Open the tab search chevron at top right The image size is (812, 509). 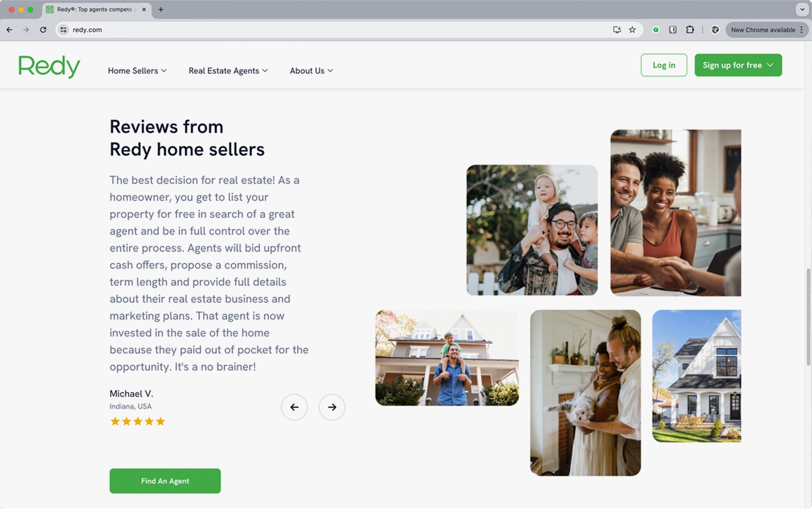pos(802,9)
